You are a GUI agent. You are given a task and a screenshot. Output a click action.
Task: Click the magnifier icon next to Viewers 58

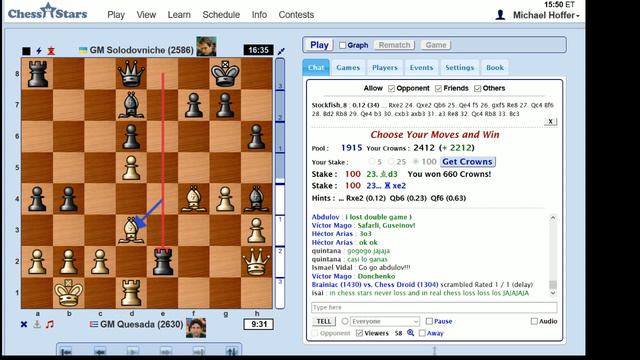click(x=411, y=333)
